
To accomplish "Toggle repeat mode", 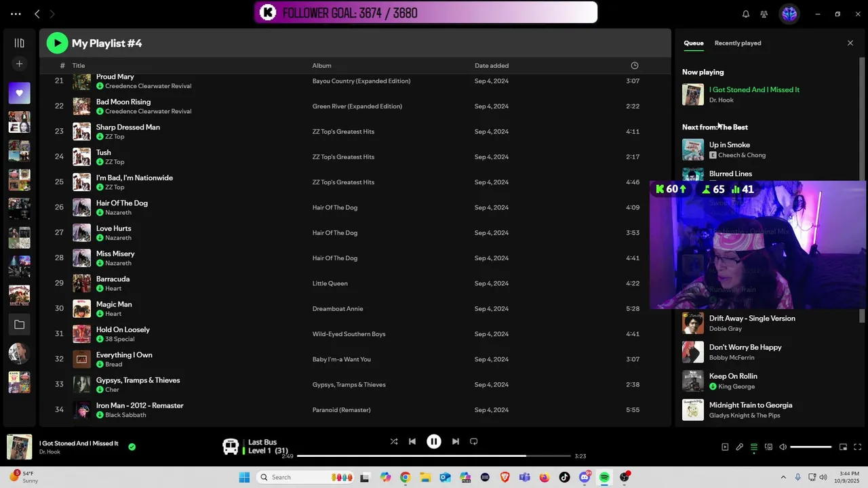I will point(474,441).
